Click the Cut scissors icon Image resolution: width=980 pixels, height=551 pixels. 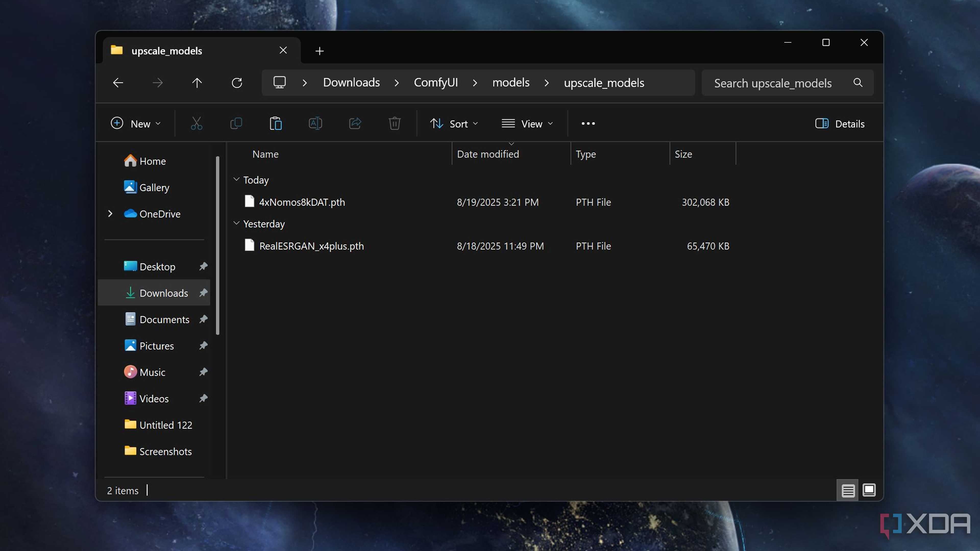(x=196, y=123)
